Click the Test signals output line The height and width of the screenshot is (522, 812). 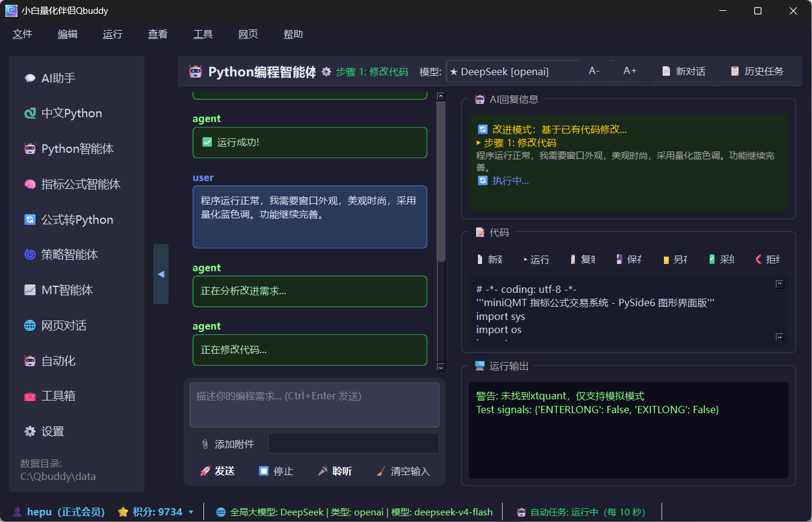(598, 410)
